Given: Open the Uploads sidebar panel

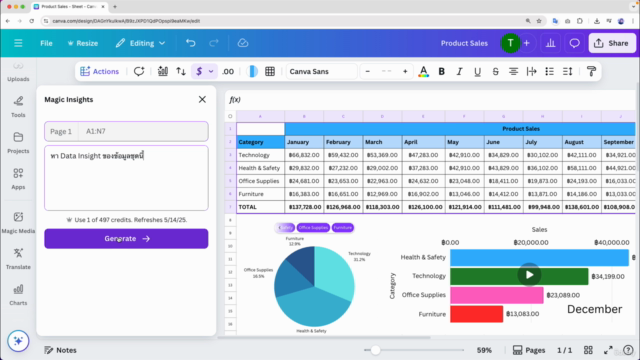Looking at the screenshot, I should pyautogui.click(x=18, y=72).
